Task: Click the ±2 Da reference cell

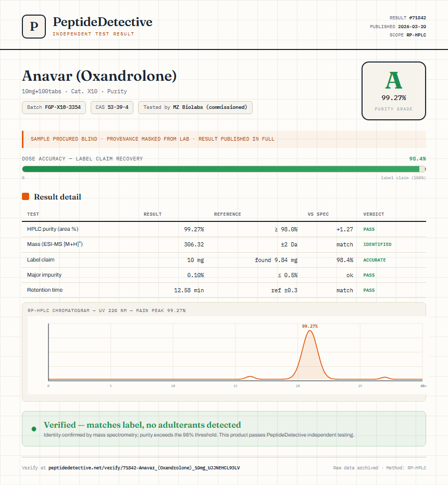Action: tap(289, 244)
